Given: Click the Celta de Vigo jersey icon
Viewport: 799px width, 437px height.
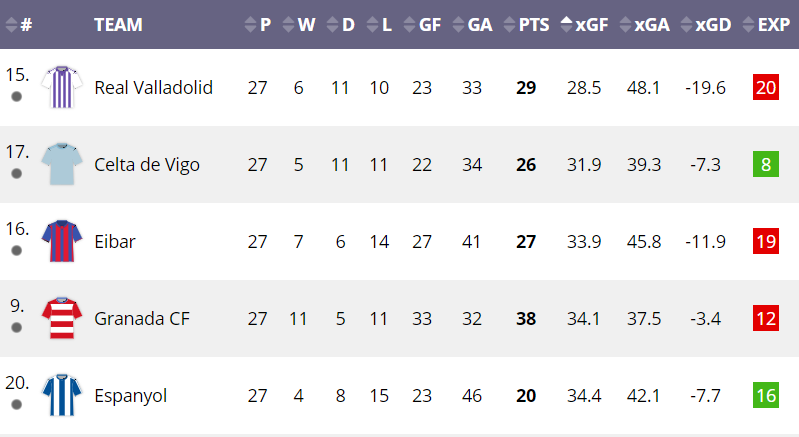Looking at the screenshot, I should coord(62,164).
